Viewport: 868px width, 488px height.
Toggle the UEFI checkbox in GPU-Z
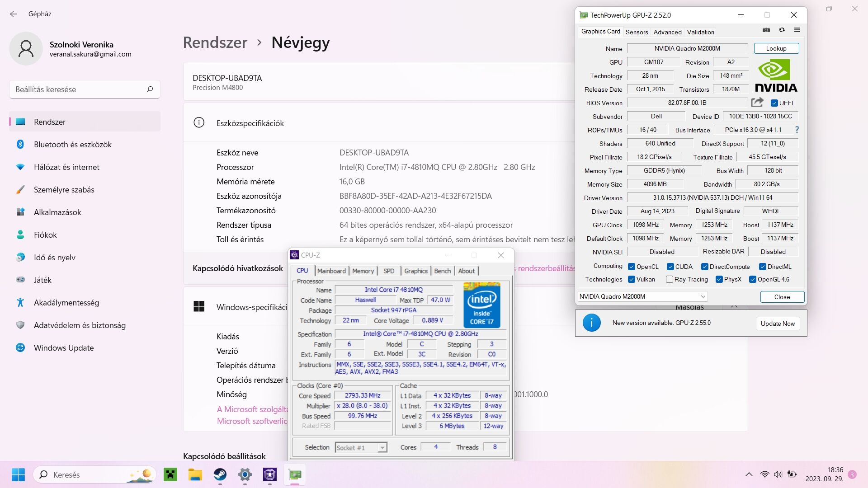pos(774,103)
